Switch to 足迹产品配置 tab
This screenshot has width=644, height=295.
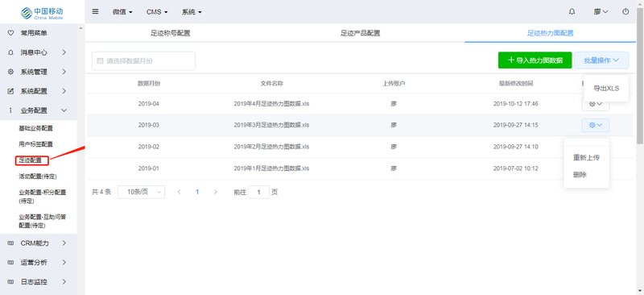click(360, 33)
